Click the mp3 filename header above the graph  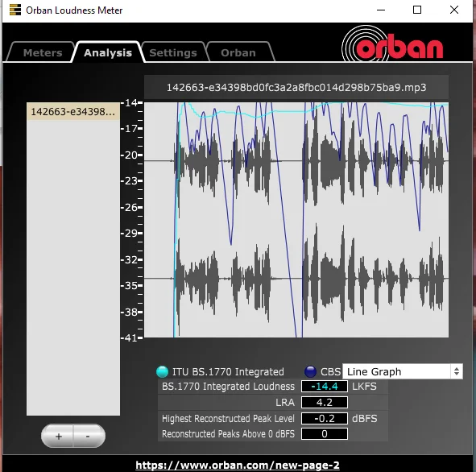[x=296, y=88]
